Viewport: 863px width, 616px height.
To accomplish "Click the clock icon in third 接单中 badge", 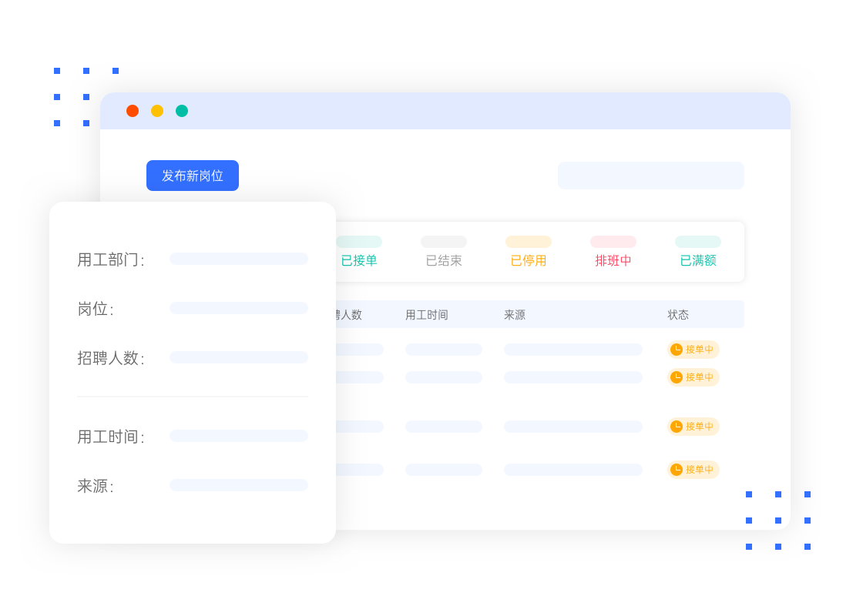I will (677, 427).
